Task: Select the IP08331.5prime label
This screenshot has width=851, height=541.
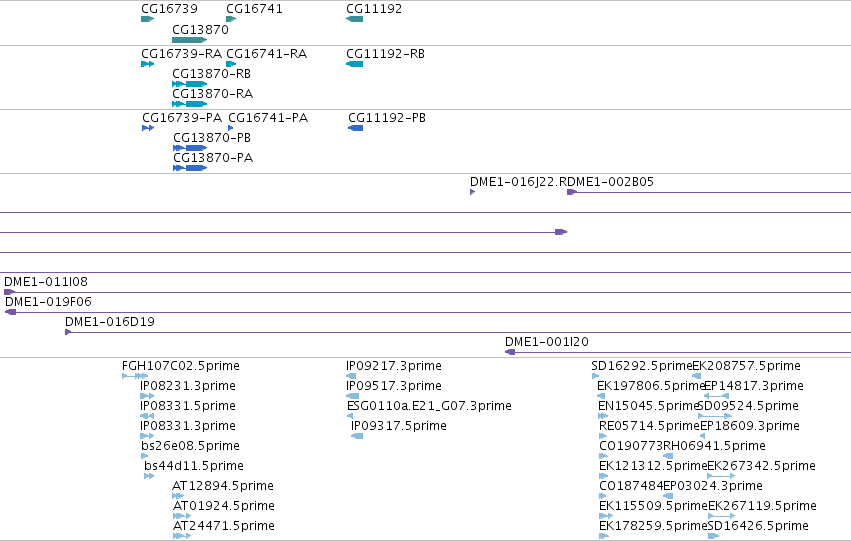Action: point(188,406)
